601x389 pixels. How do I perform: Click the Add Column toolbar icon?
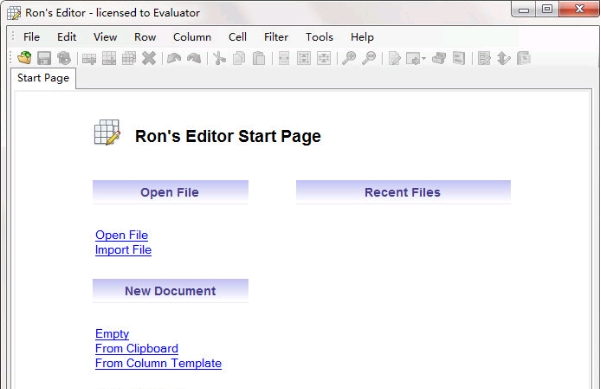click(109, 58)
